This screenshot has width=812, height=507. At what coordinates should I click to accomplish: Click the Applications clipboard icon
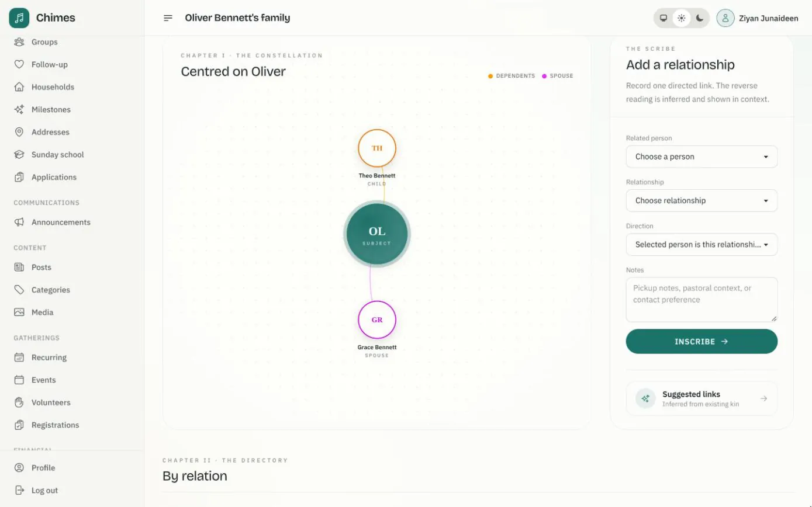[x=19, y=177]
